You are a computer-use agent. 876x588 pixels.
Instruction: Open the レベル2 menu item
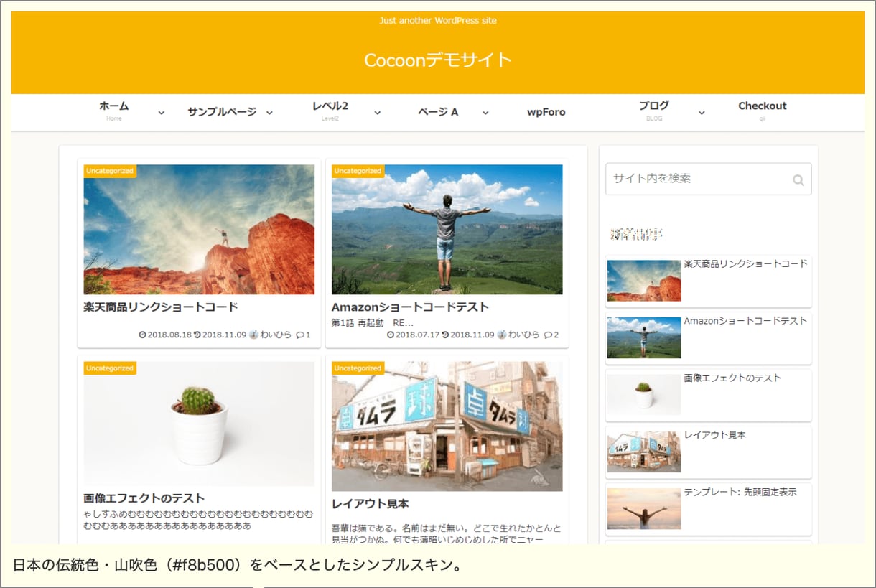tap(330, 106)
